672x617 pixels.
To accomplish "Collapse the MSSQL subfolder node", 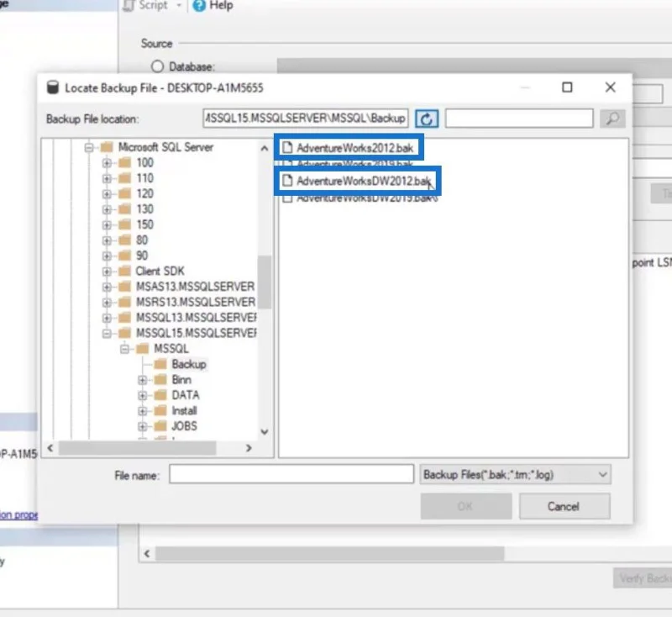I will click(x=124, y=349).
